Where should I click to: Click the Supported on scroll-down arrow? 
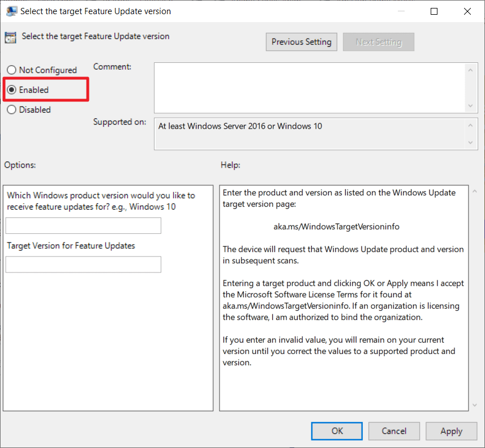tap(470, 142)
